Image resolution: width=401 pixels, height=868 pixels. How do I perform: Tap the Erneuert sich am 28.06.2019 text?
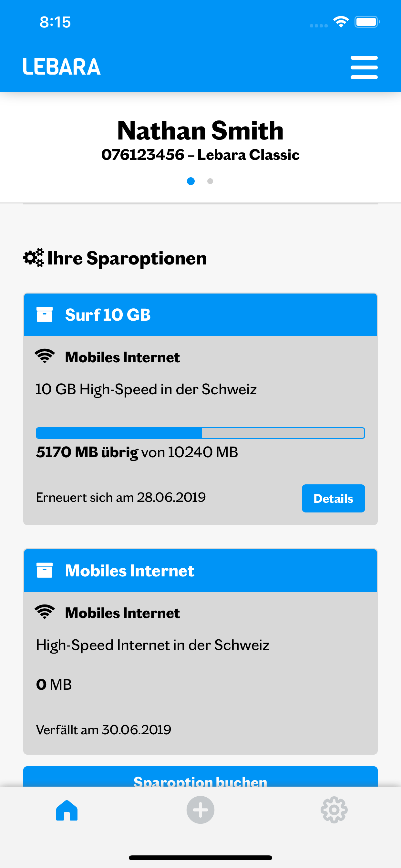(121, 497)
